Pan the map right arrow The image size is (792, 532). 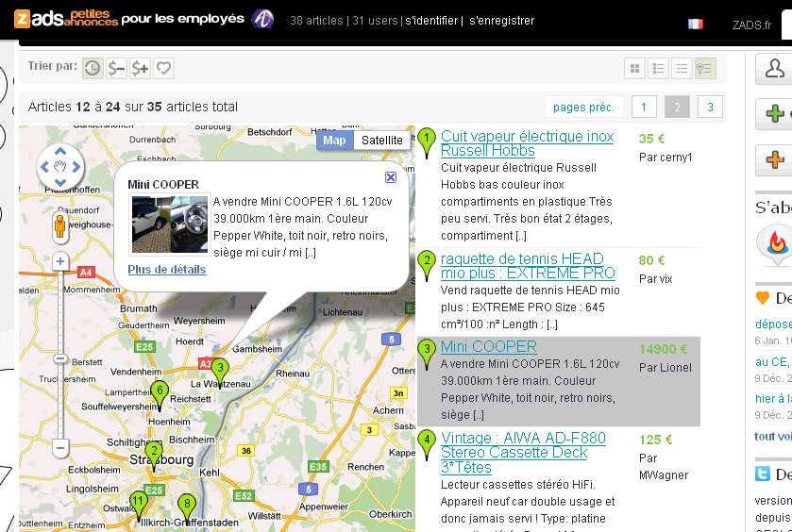(76, 167)
